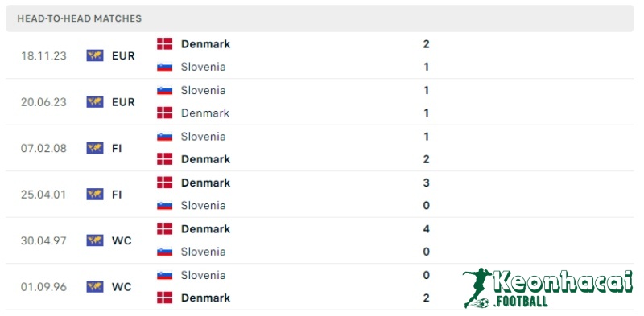Click the Keonhacai.Football watermark text
This screenshot has height=316, width=644.
563,288
